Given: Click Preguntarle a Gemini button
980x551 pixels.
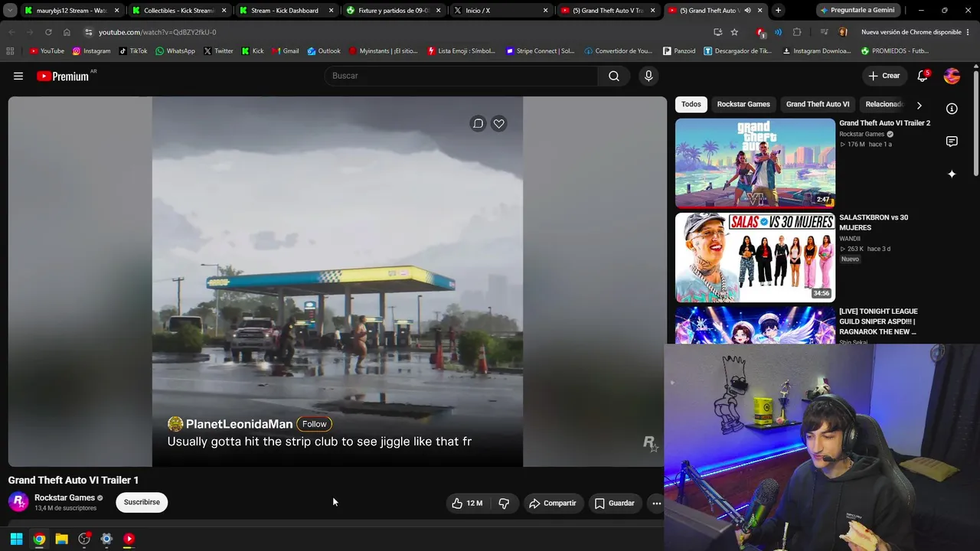Looking at the screenshot, I should pyautogui.click(x=857, y=11).
